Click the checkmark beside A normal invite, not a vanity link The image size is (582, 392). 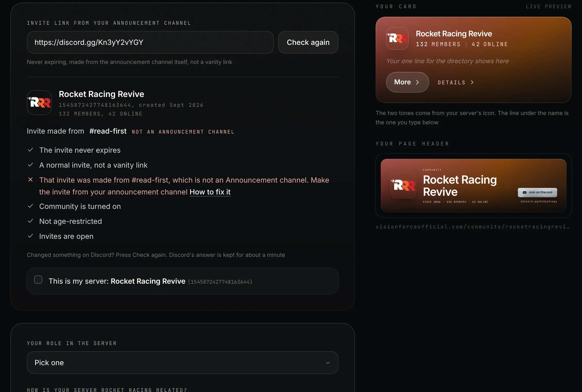point(30,165)
